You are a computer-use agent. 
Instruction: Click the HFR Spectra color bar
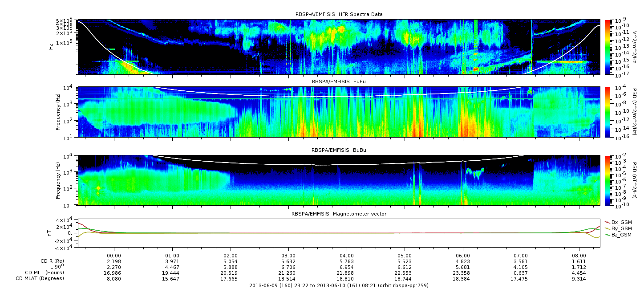click(608, 47)
